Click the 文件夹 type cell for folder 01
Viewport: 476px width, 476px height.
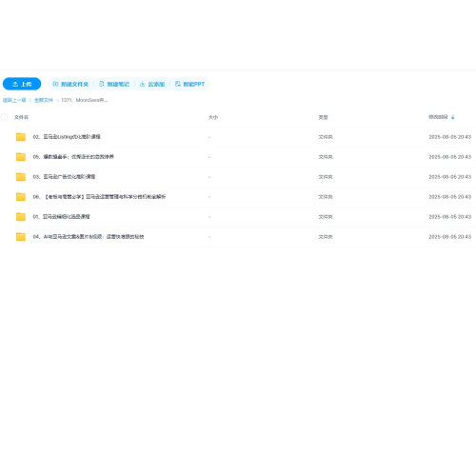326,217
